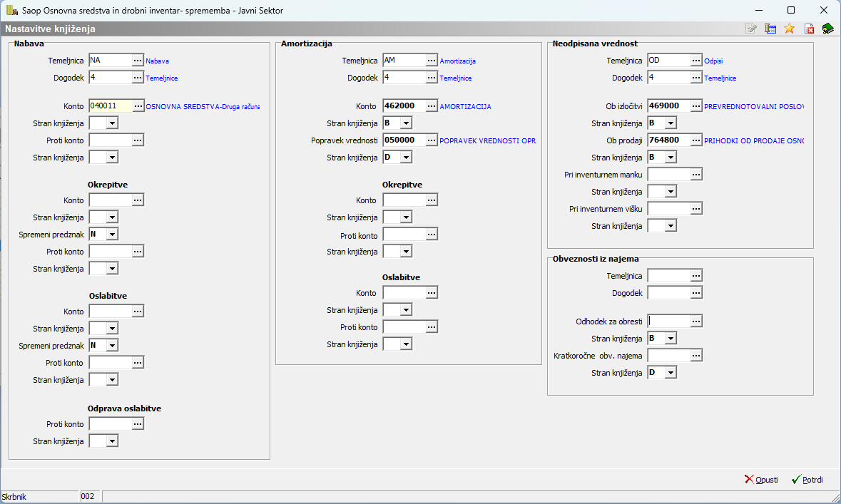Open lookup for Kratkoročne obv. najema
The image size is (841, 504).
696,356
